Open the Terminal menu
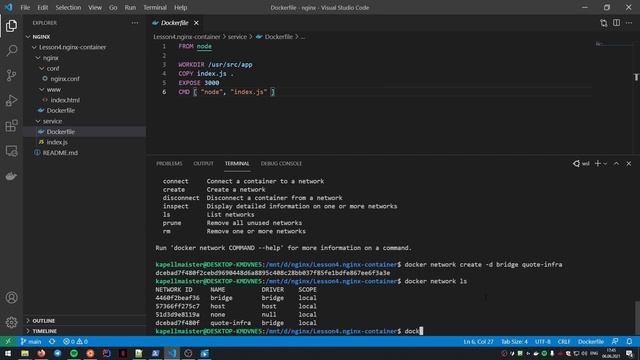Viewport: 640px width, 360px height. 155,7
